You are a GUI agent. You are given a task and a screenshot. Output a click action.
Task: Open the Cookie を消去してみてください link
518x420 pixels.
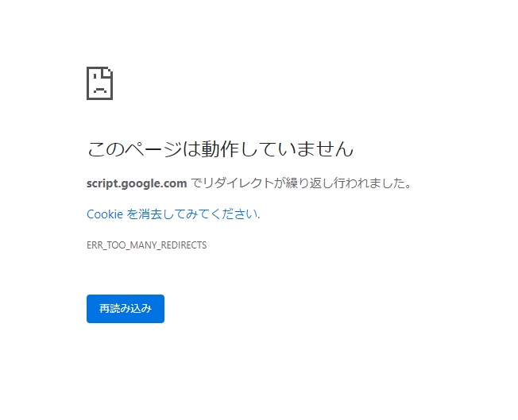click(x=173, y=214)
